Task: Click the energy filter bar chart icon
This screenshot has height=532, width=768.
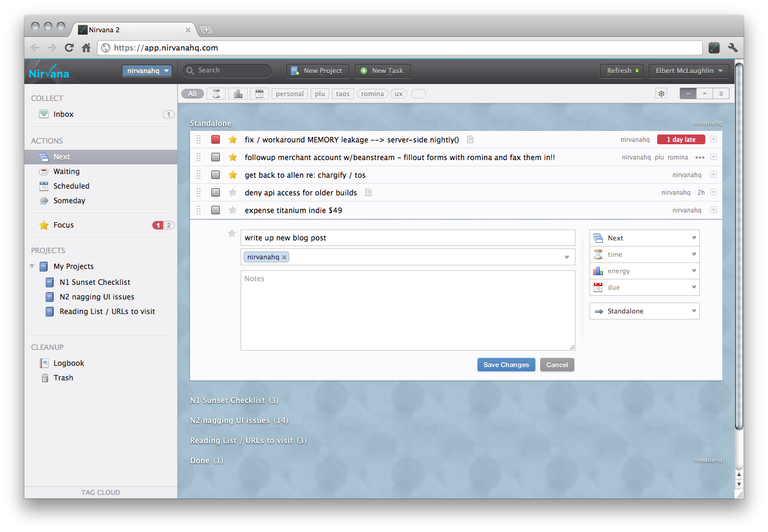Action: (238, 94)
